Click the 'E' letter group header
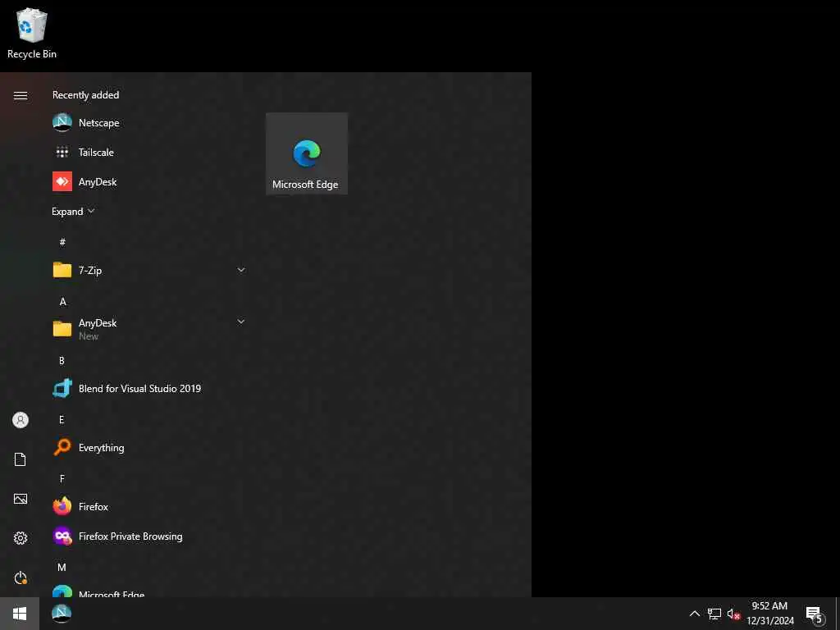 tap(62, 419)
